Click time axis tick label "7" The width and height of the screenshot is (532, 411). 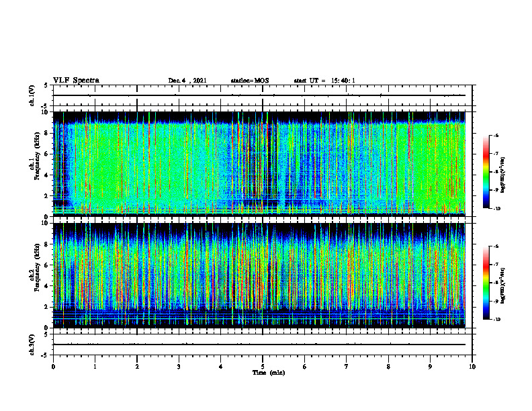(x=347, y=367)
